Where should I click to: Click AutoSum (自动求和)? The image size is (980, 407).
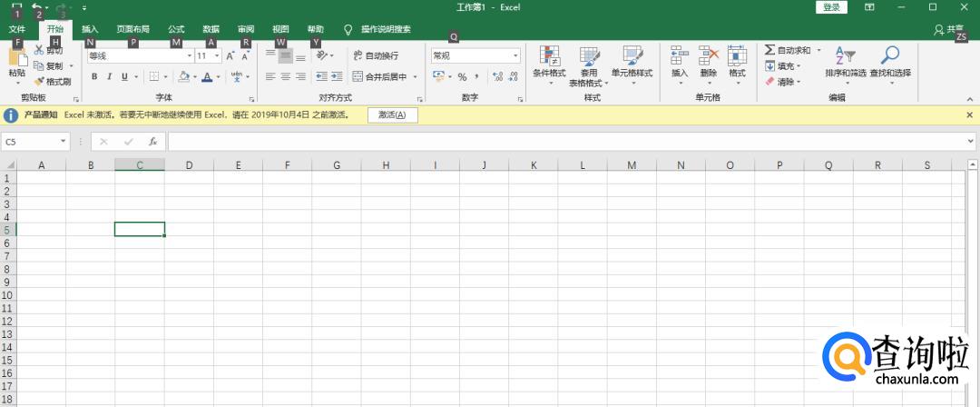tap(788, 50)
